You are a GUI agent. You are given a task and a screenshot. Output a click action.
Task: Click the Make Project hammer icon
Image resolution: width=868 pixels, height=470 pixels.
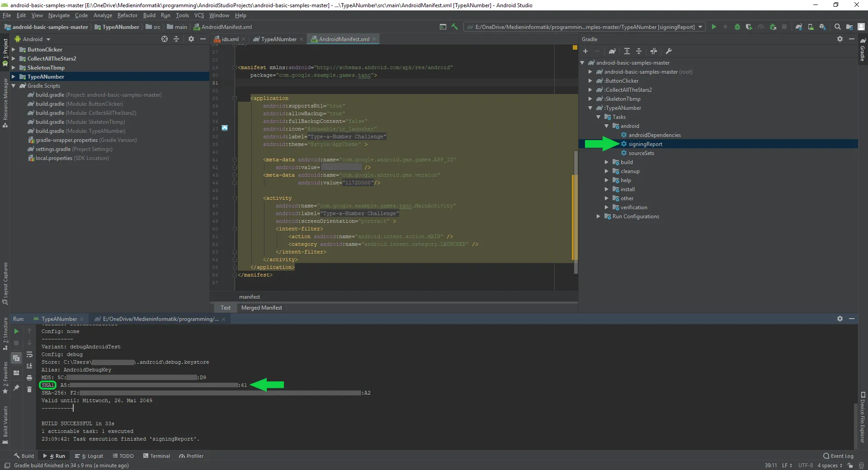click(455, 27)
